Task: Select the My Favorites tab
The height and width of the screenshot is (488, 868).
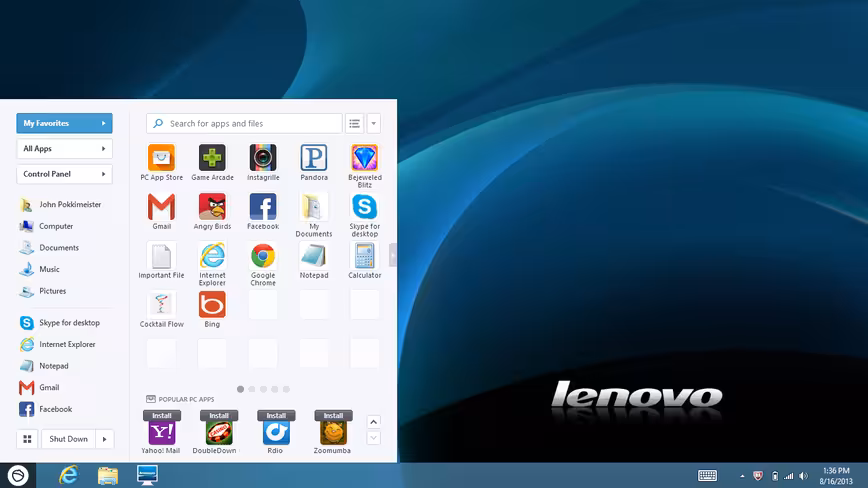Action: point(64,123)
